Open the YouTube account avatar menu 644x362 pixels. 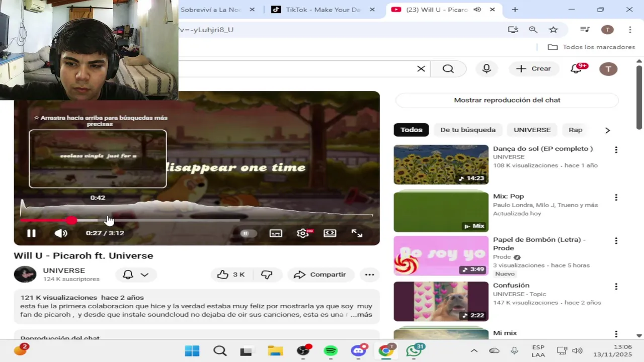pos(608,69)
